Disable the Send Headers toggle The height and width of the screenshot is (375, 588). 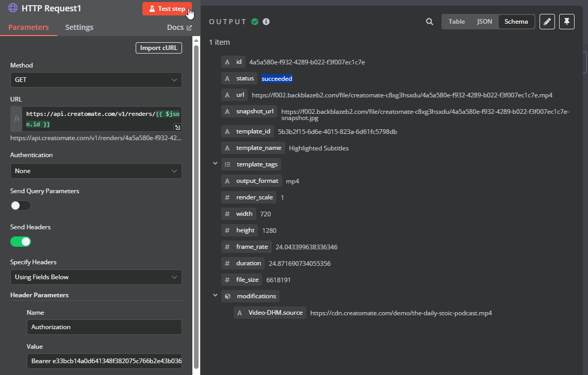pos(20,242)
